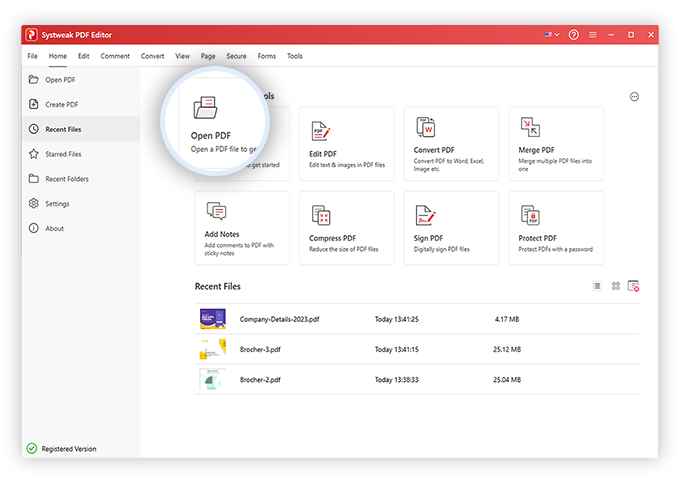Click the Add Notes tool icon

[x=216, y=211]
